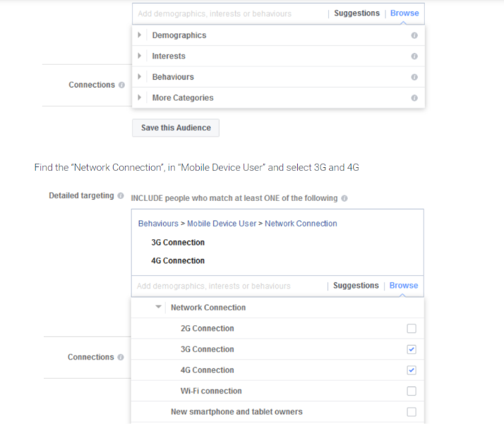
Task: Click the Save this Audience button
Action: coord(176,128)
